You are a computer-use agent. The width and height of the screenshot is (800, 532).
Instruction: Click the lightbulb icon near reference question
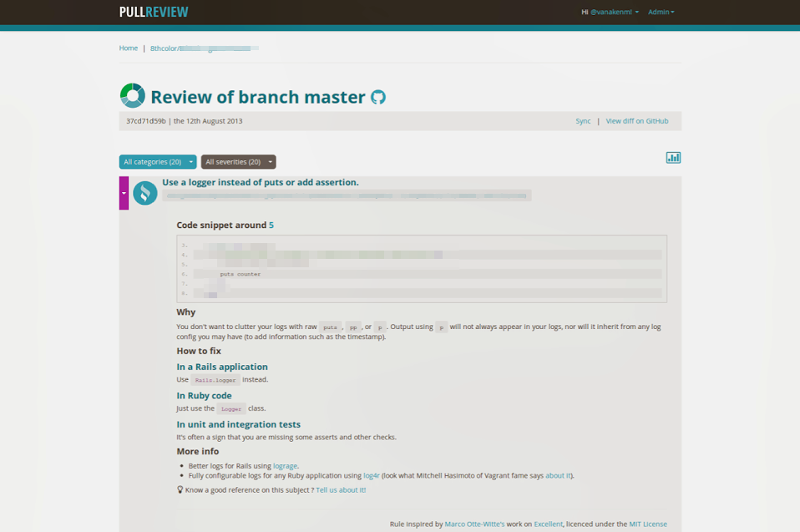pos(180,489)
